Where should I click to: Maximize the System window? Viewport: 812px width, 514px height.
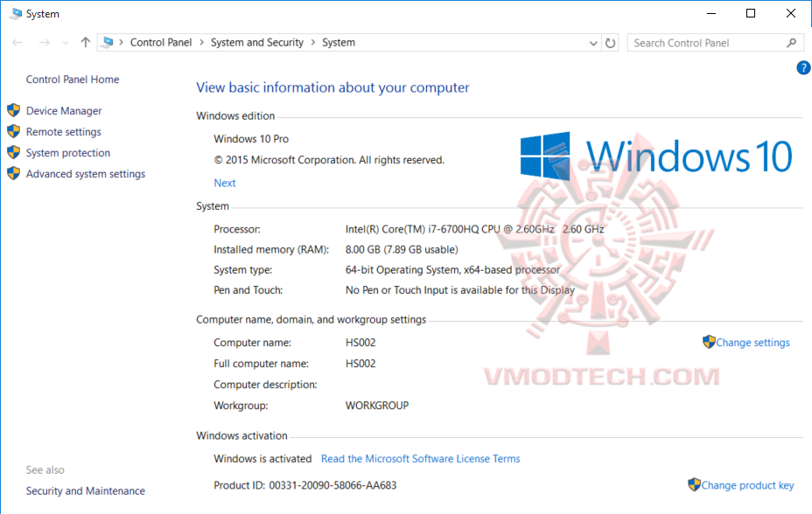[751, 13]
